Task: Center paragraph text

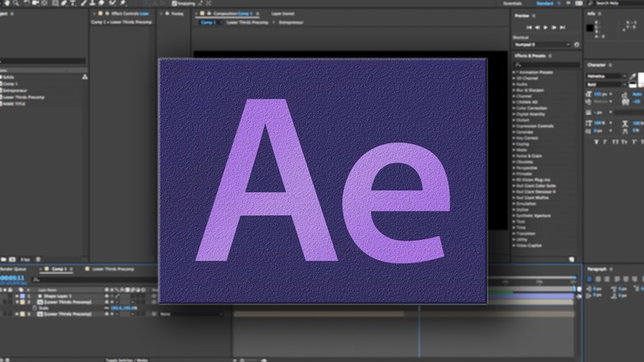Action: 598,279
